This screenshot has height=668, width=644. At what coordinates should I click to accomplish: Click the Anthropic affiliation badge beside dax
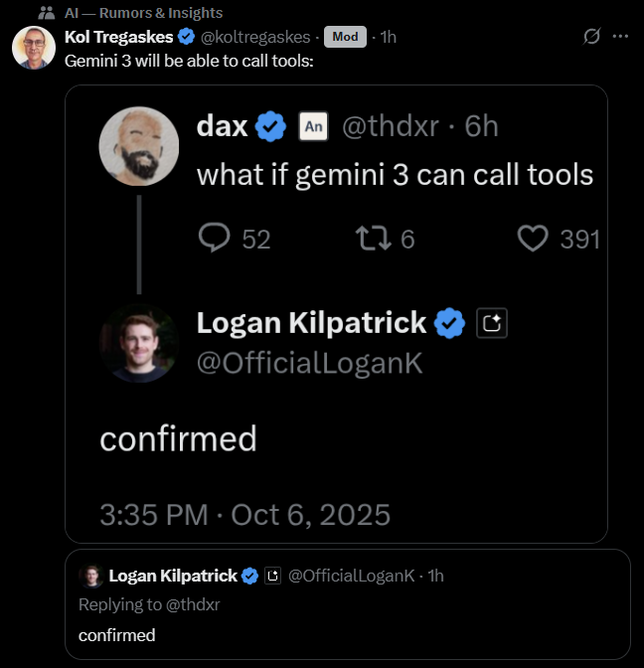(314, 126)
